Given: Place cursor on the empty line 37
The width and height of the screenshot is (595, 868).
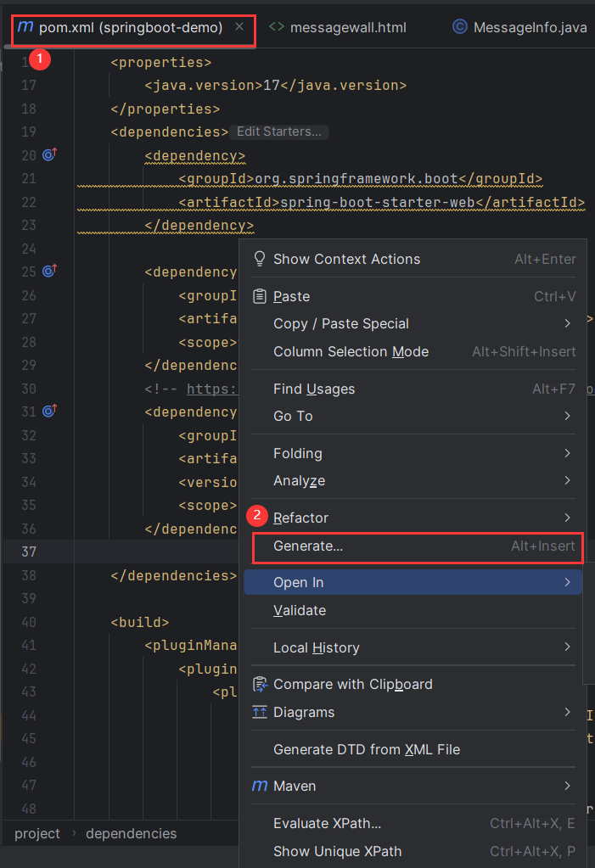Looking at the screenshot, I should 155,552.
